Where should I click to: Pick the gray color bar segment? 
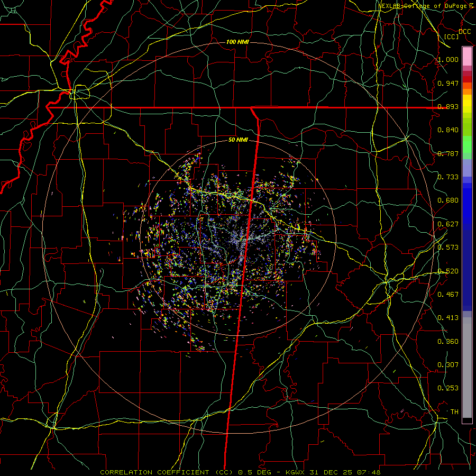467,368
